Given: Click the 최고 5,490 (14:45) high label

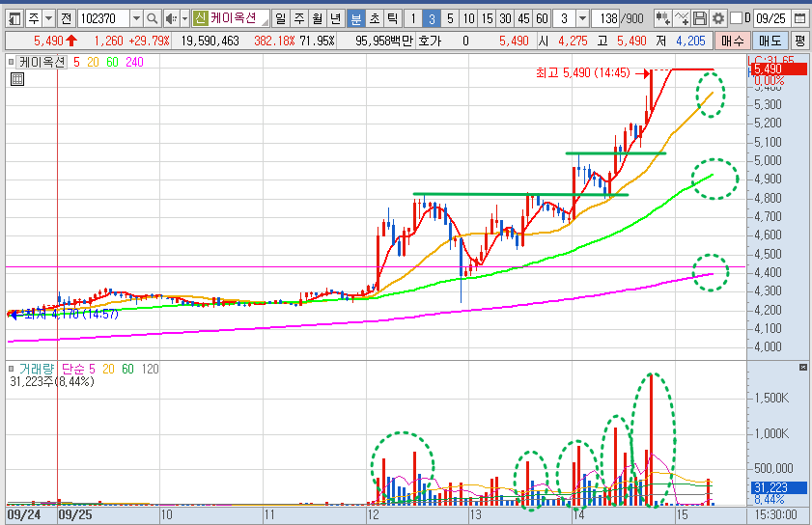Looking at the screenshot, I should [x=582, y=72].
